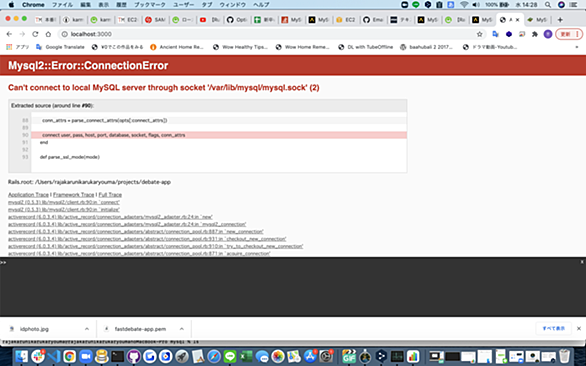
Task: Open Spotlight search in the menu bar
Action: tap(548, 4)
